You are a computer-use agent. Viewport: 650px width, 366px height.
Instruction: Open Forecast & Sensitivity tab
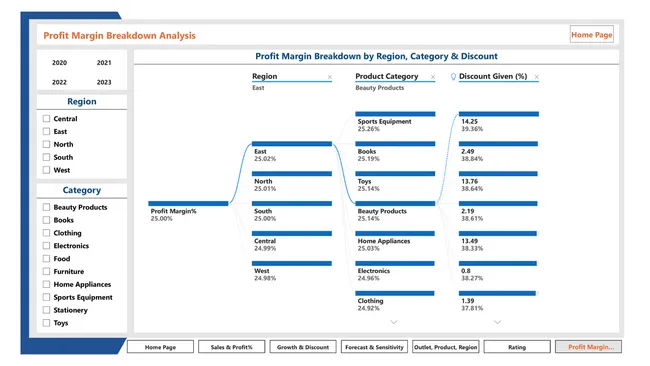[x=374, y=347]
